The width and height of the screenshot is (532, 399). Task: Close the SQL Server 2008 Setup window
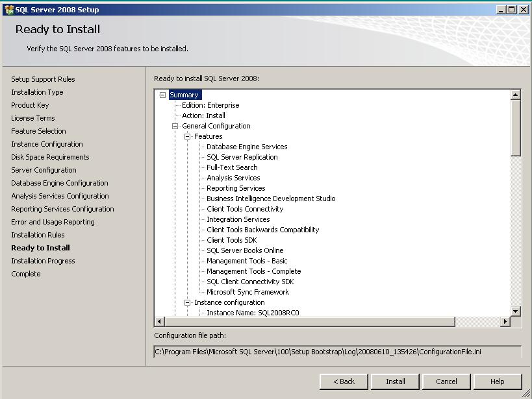pyautogui.click(x=524, y=10)
